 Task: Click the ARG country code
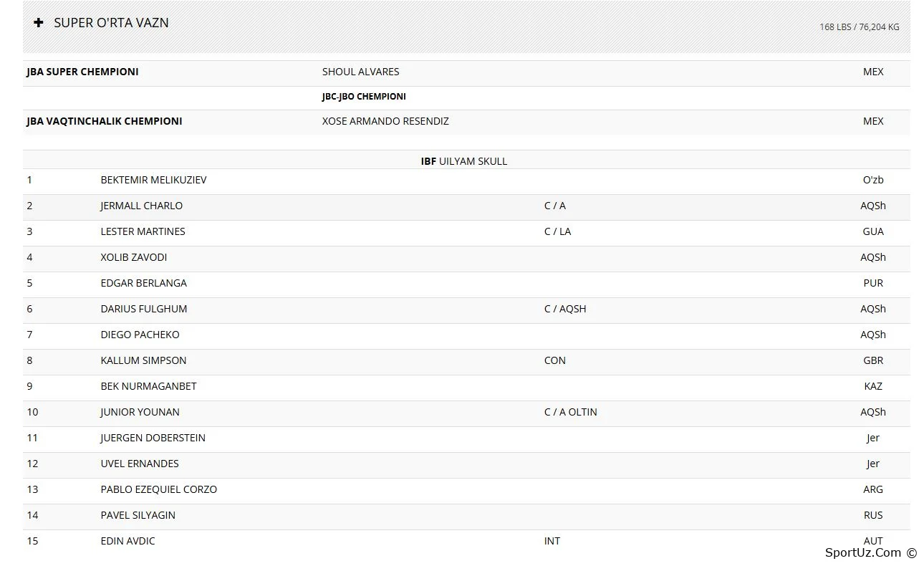pyautogui.click(x=873, y=489)
